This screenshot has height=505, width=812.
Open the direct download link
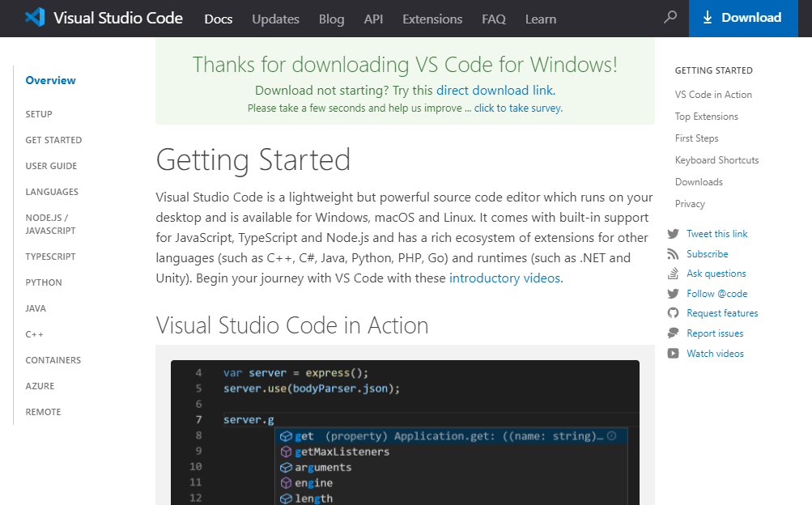(495, 90)
